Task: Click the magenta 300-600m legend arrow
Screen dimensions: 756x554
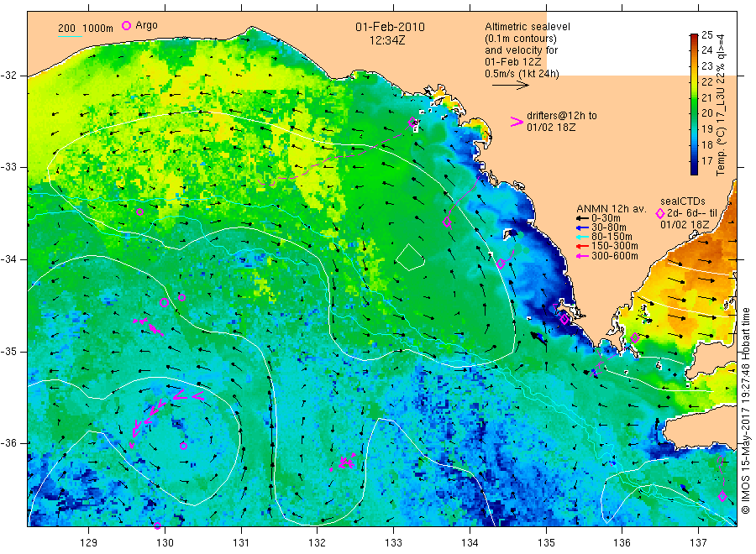Action: 582,256
